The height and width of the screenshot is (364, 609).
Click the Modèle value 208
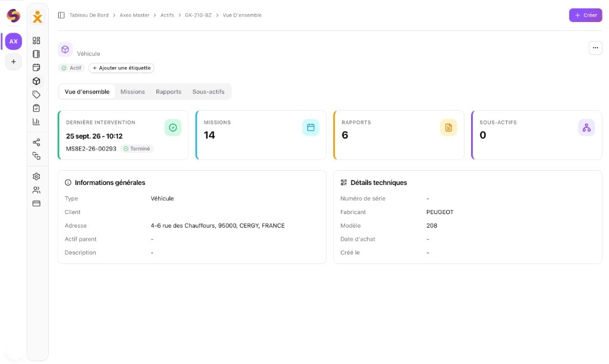[432, 225]
